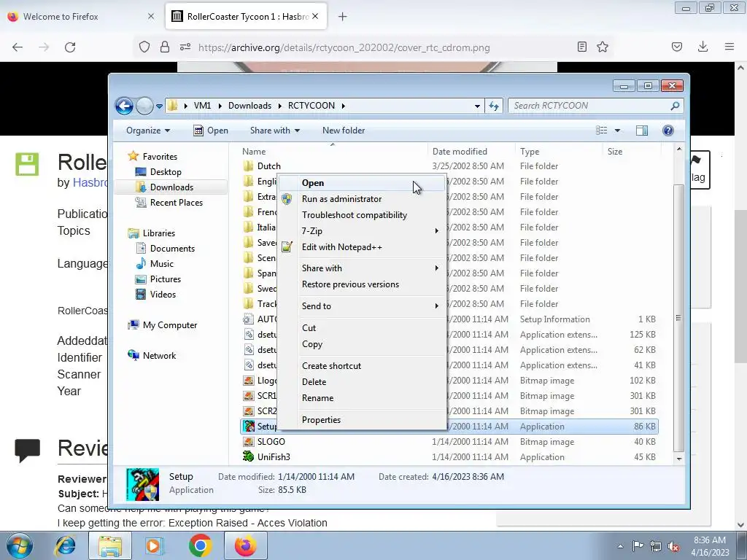Change the view using the views icon
Image resolution: width=747 pixels, height=560 pixels.
(x=602, y=131)
